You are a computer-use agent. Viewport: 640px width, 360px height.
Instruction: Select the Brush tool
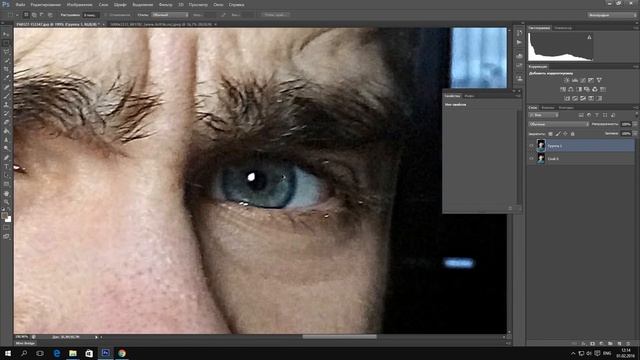[6, 96]
